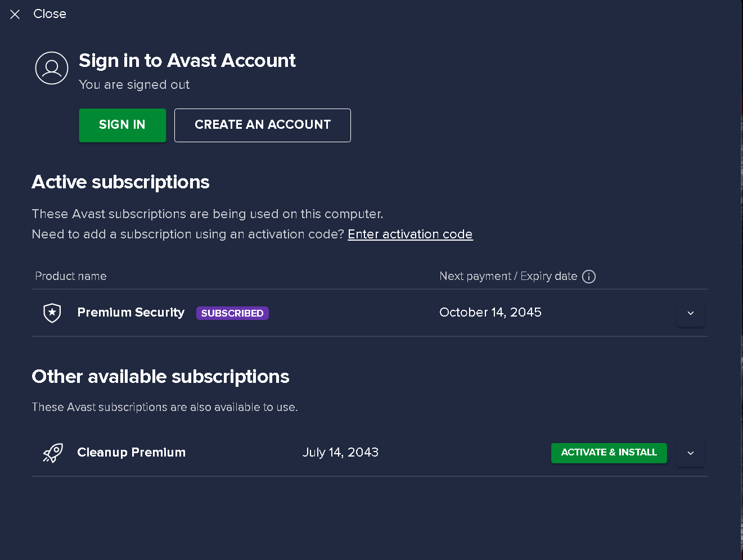The width and height of the screenshot is (743, 560).
Task: Click CREATE AN ACCOUNT button
Action: pyautogui.click(x=263, y=125)
